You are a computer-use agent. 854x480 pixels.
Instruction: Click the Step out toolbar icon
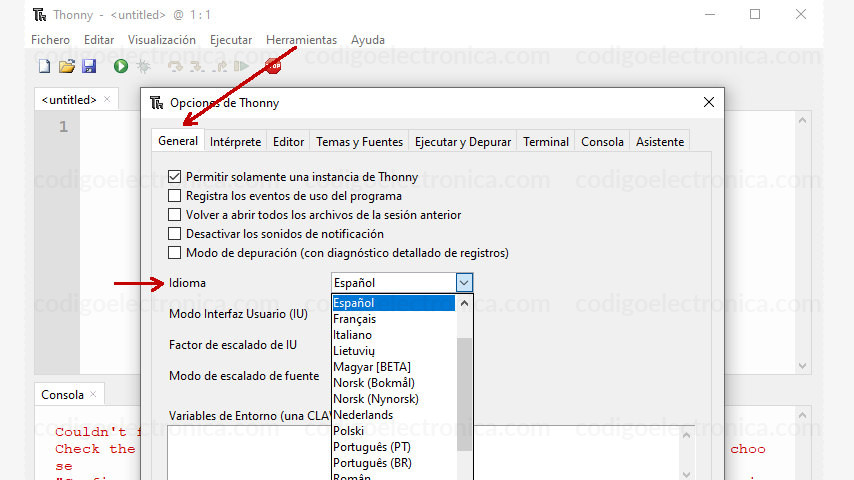point(219,66)
